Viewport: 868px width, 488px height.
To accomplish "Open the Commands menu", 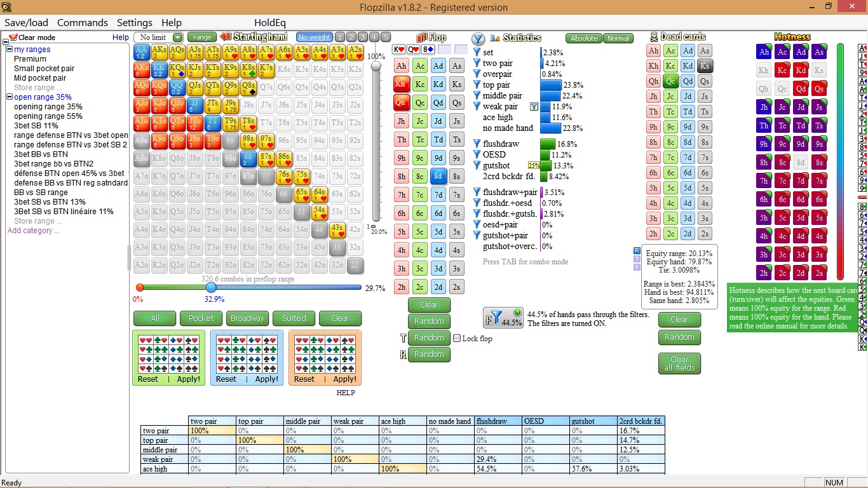I will pos(83,23).
